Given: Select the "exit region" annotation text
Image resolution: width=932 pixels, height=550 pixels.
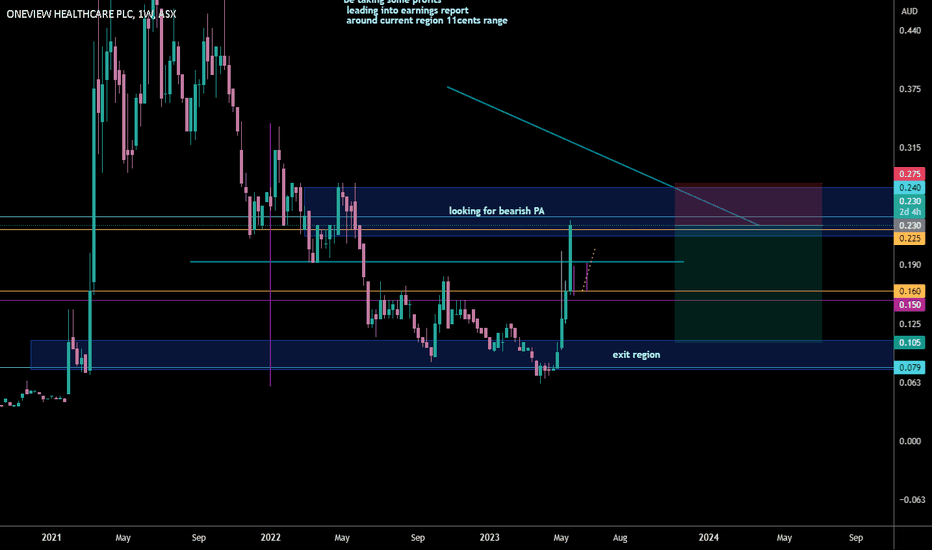Looking at the screenshot, I should (636, 354).
